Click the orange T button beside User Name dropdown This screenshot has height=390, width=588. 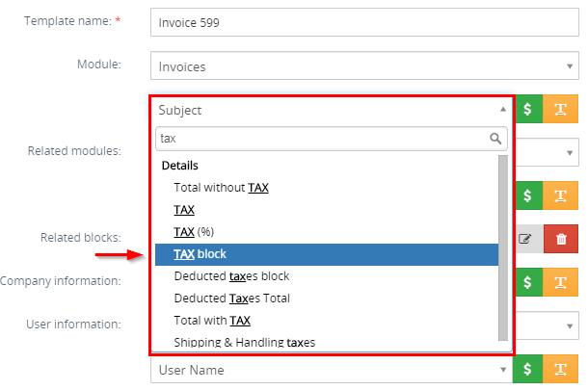point(560,370)
